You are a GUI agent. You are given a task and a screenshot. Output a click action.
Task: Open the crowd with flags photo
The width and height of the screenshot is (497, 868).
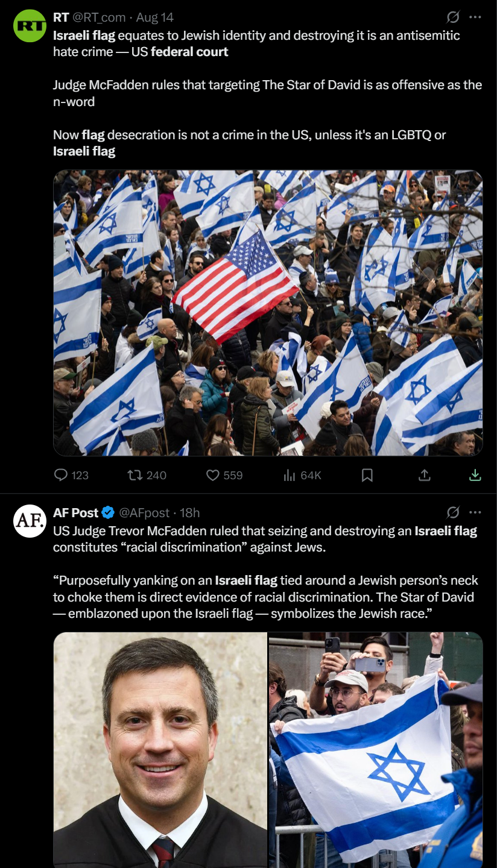(x=268, y=313)
